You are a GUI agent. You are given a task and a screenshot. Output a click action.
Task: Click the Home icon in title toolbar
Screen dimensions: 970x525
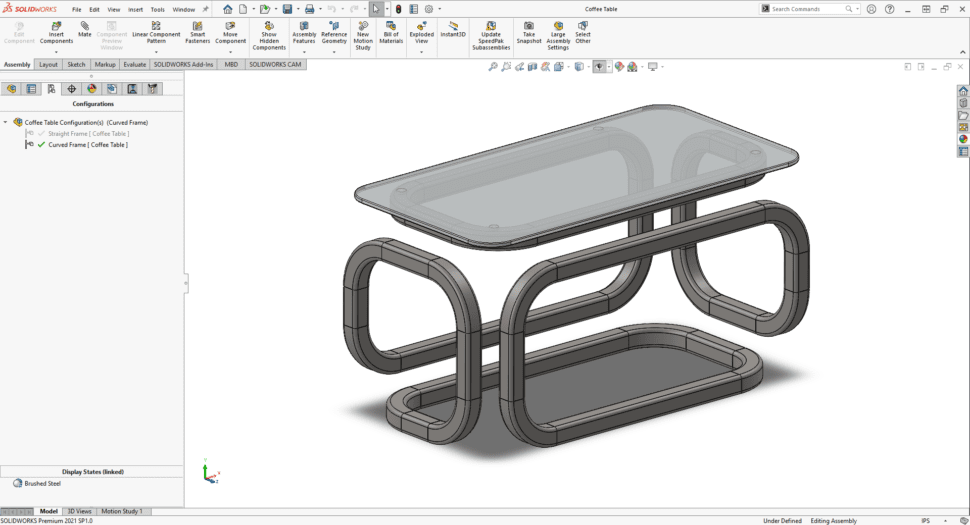[228, 9]
